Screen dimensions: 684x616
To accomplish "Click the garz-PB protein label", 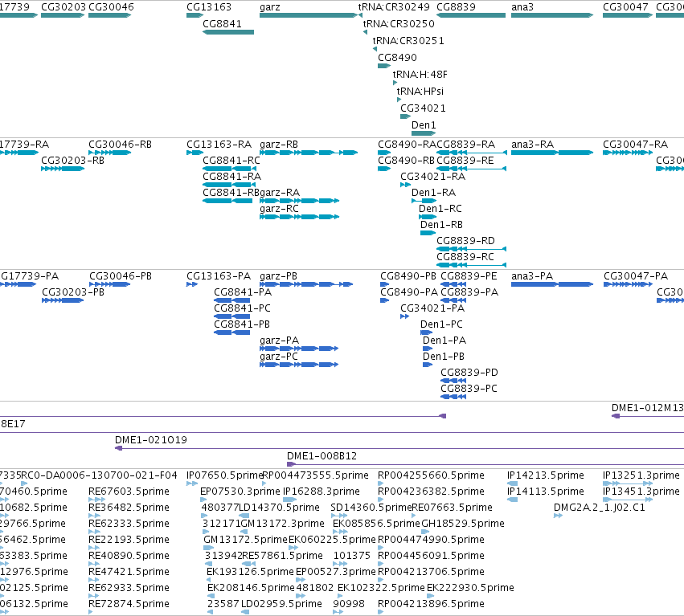I will [x=278, y=276].
